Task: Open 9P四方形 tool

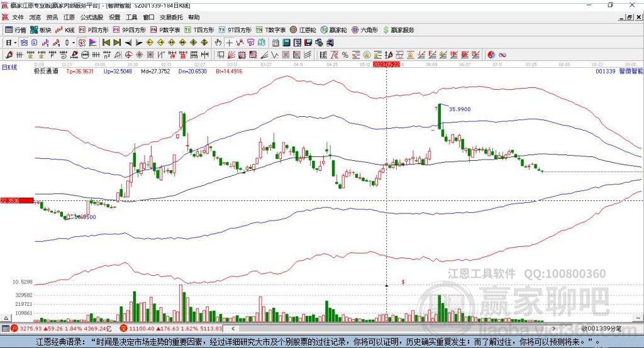Action: 130,30
